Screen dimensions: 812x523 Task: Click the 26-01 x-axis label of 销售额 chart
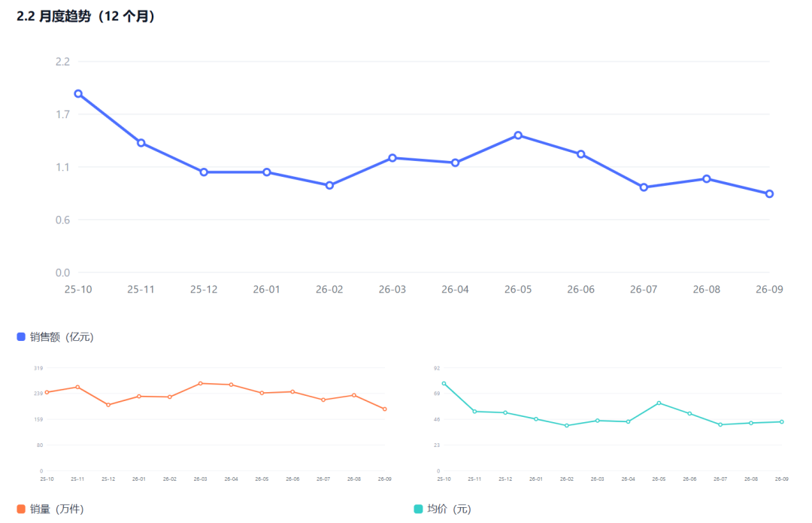(267, 289)
